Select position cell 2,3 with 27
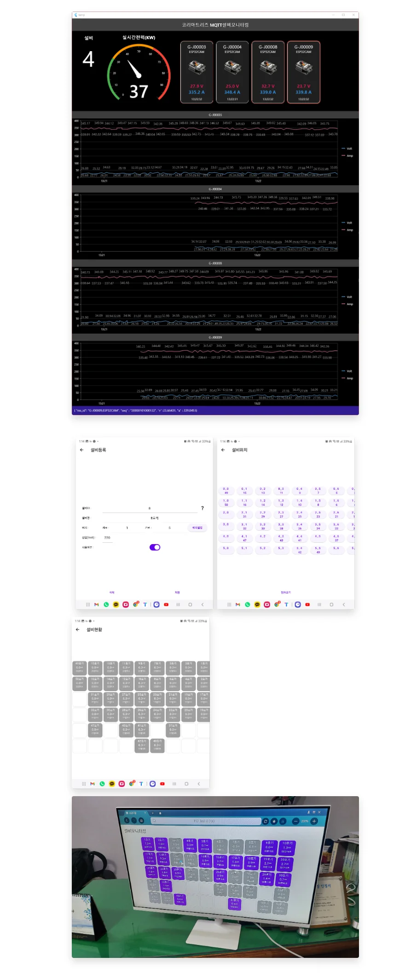The width and height of the screenshot is (405, 980). click(281, 515)
